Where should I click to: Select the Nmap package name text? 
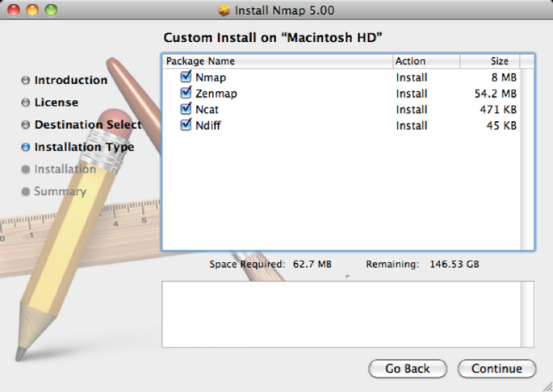click(x=211, y=77)
